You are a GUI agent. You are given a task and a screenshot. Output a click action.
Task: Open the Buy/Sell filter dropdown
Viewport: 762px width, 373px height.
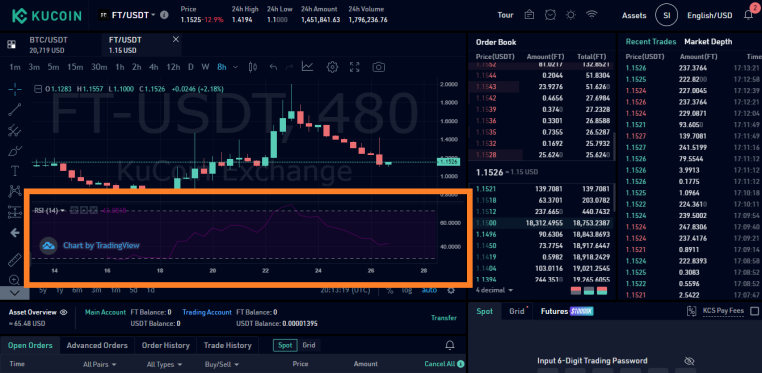click(221, 364)
